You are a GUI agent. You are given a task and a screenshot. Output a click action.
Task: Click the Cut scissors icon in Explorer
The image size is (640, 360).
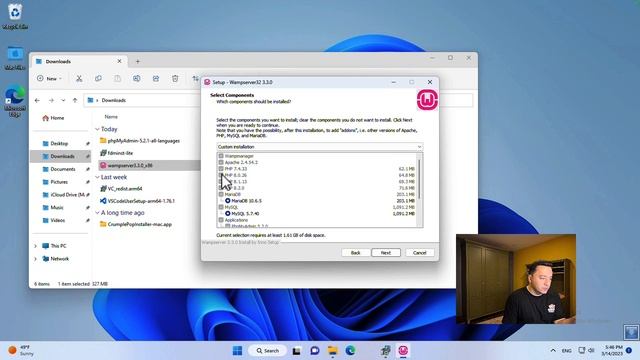(79, 78)
